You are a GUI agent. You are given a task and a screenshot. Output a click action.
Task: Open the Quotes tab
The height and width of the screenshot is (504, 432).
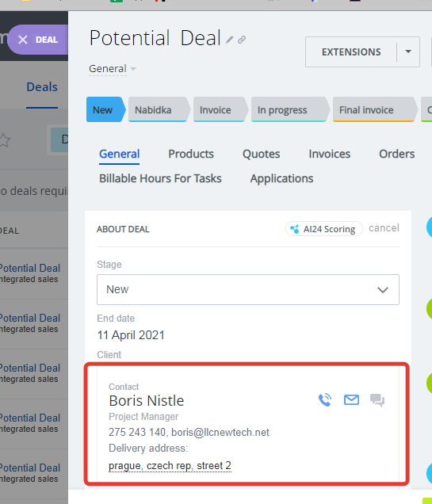261,154
